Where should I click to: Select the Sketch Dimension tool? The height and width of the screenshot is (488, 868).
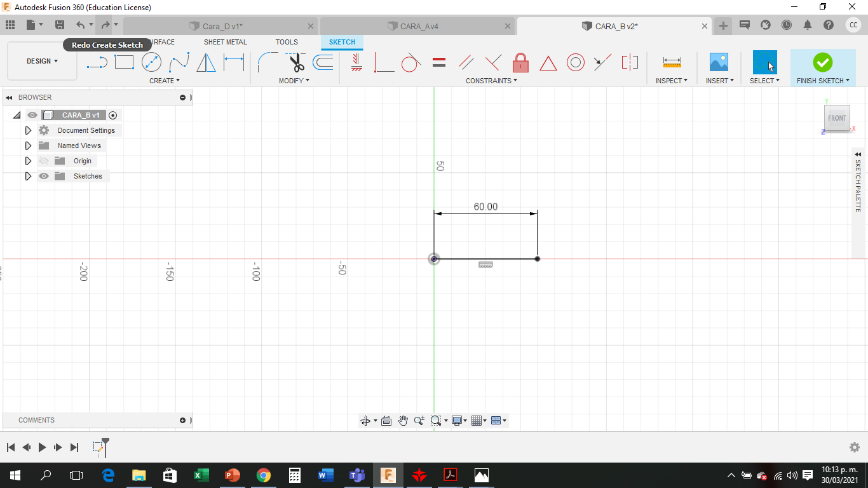click(x=234, y=62)
